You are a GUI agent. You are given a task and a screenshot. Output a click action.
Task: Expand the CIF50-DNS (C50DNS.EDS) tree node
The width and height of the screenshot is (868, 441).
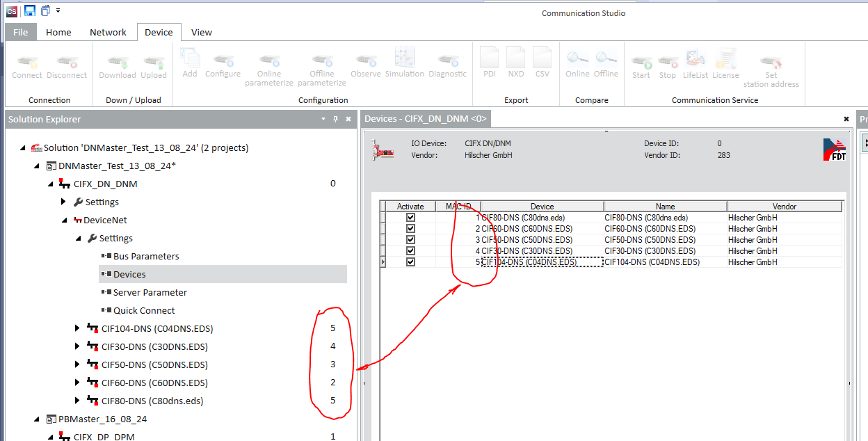pyautogui.click(x=78, y=364)
